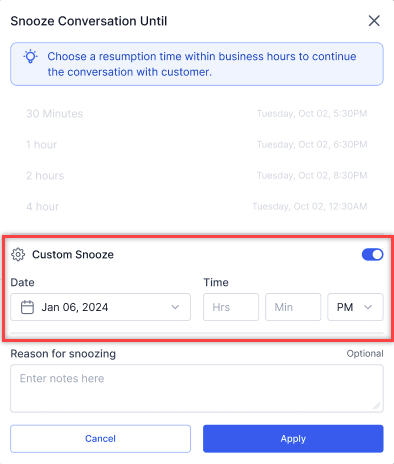This screenshot has width=394, height=464.
Task: Click the Enter notes here text area
Action: (197, 388)
